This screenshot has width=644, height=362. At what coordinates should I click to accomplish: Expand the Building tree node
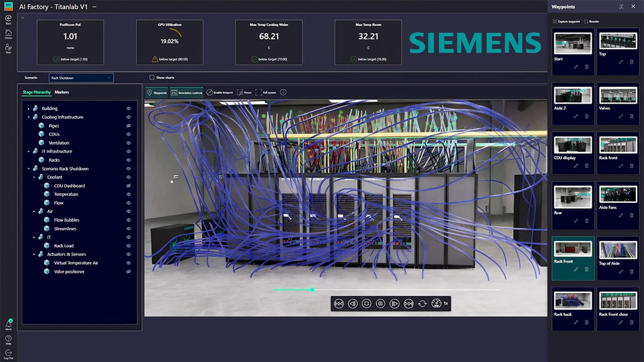click(x=28, y=108)
